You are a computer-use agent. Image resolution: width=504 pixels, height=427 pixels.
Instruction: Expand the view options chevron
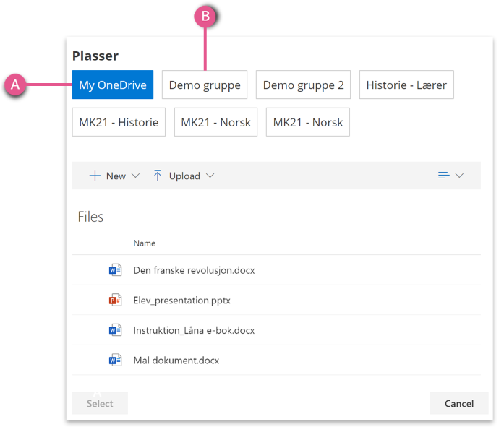point(459,176)
